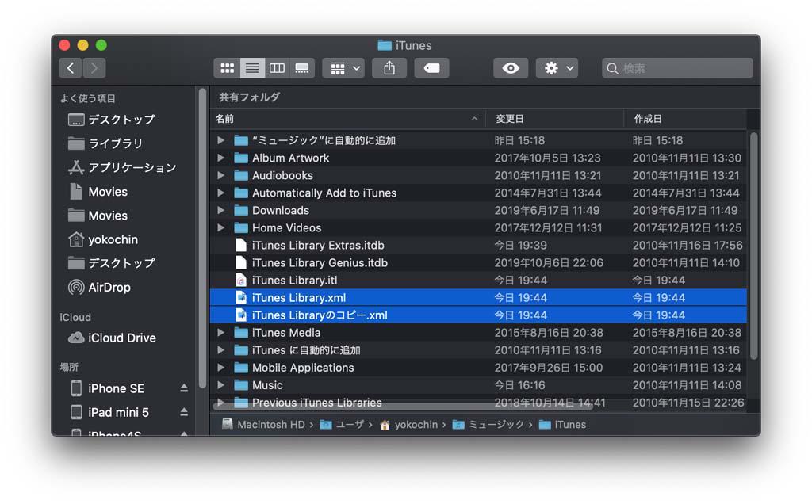Screen dimensions: 812x504
Task: Switch to gallery view
Action: [x=302, y=68]
